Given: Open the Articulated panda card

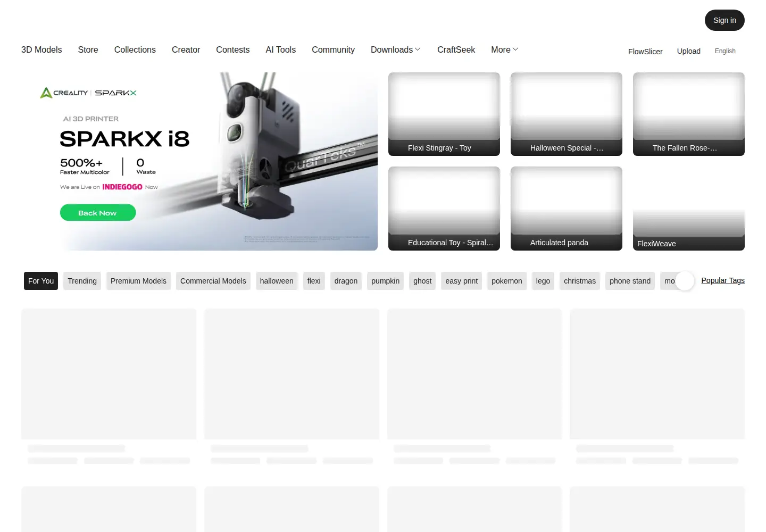Looking at the screenshot, I should click(567, 209).
